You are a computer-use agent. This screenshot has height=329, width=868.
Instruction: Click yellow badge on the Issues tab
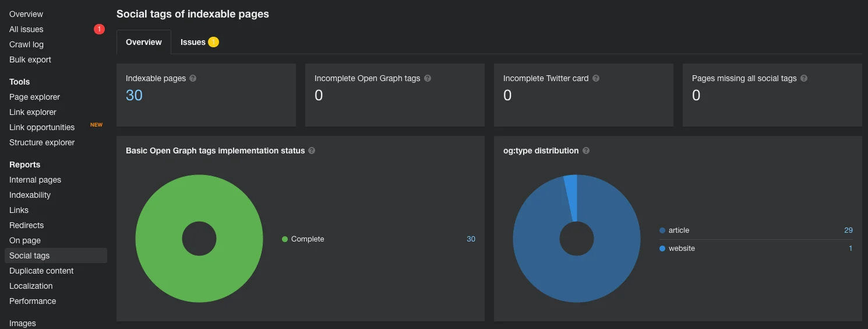[x=214, y=42]
